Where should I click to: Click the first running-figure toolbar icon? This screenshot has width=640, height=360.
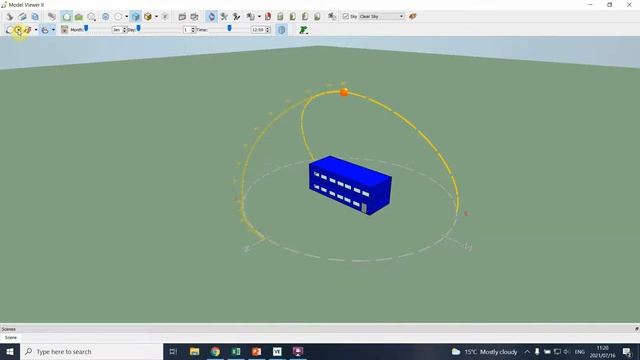tap(224, 17)
